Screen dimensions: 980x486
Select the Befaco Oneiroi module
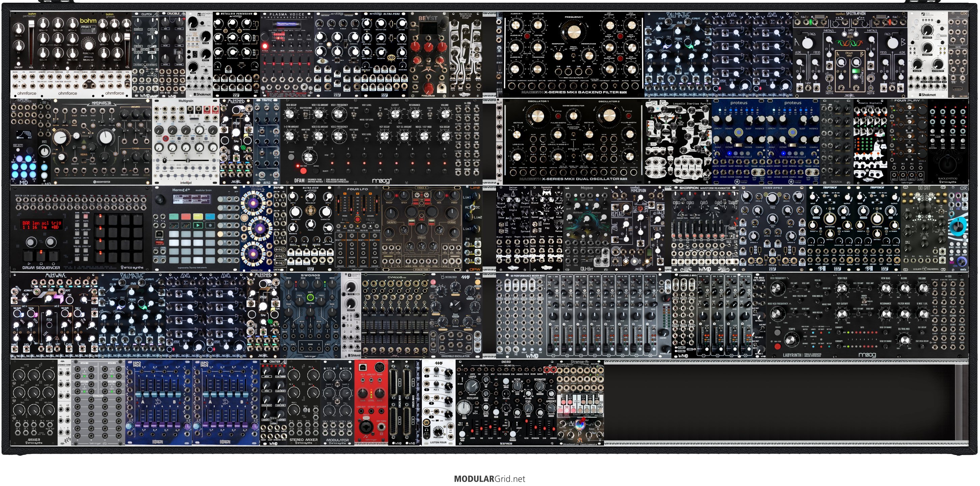click(506, 403)
